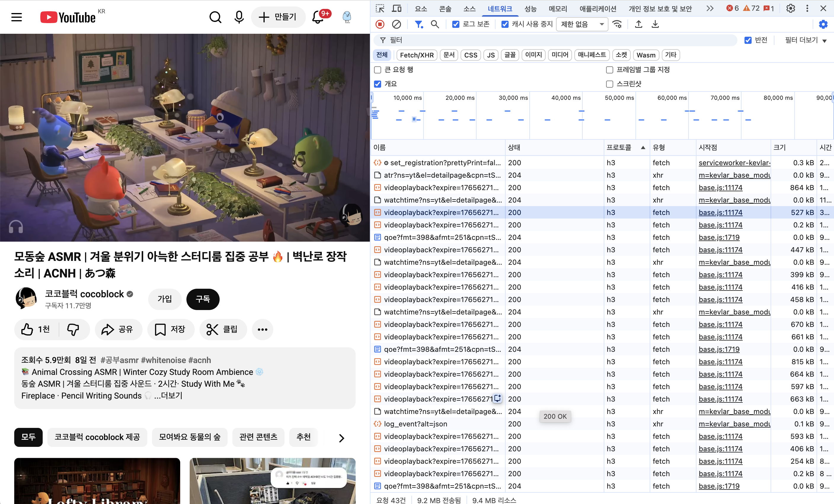
Task: Open the serviceworker-kevlar initiator link
Action: 734,163
